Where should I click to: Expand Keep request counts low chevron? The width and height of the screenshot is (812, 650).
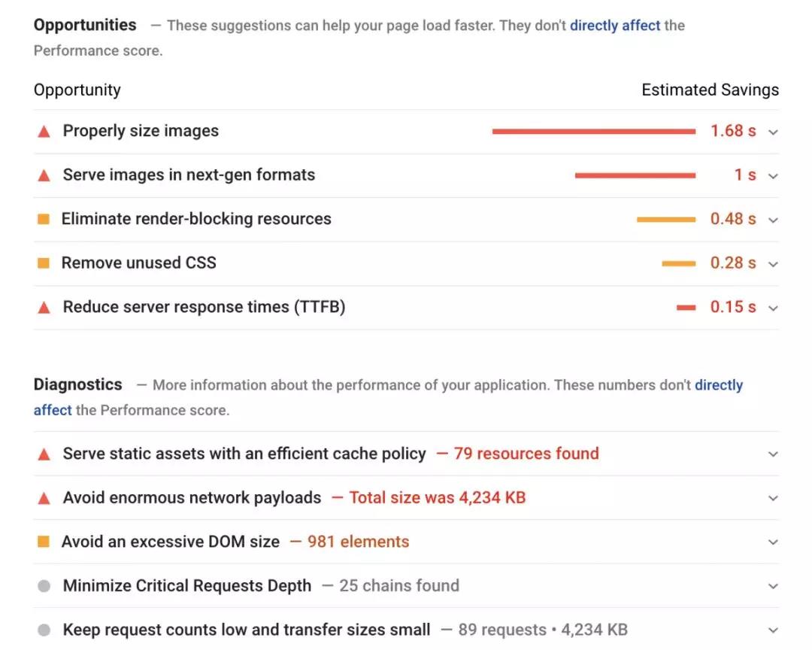tap(773, 630)
